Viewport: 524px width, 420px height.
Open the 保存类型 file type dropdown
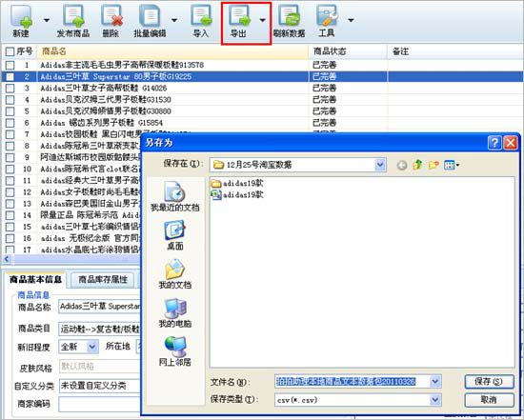click(434, 400)
